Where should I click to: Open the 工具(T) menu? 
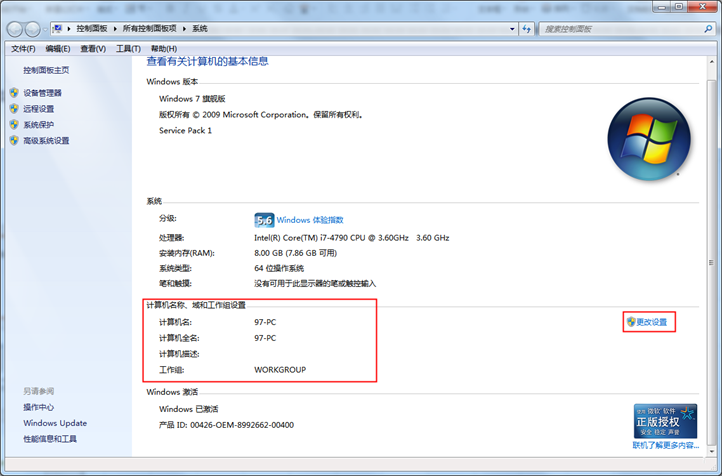(x=128, y=49)
